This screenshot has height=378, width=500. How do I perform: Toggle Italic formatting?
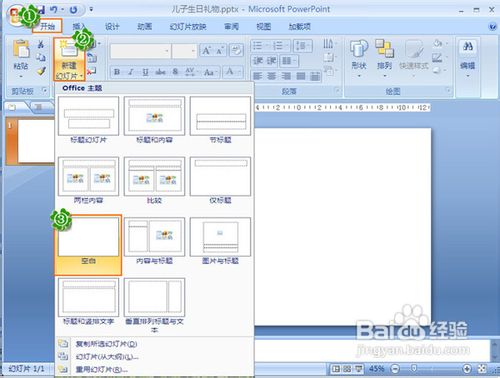tap(131, 71)
